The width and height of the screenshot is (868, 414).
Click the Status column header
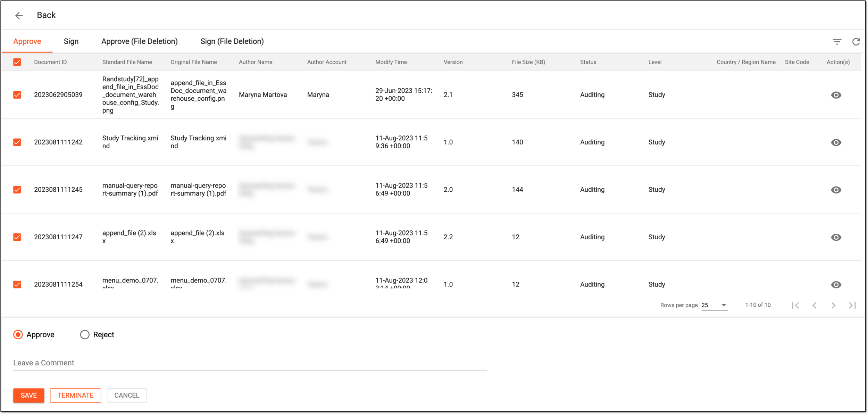588,62
